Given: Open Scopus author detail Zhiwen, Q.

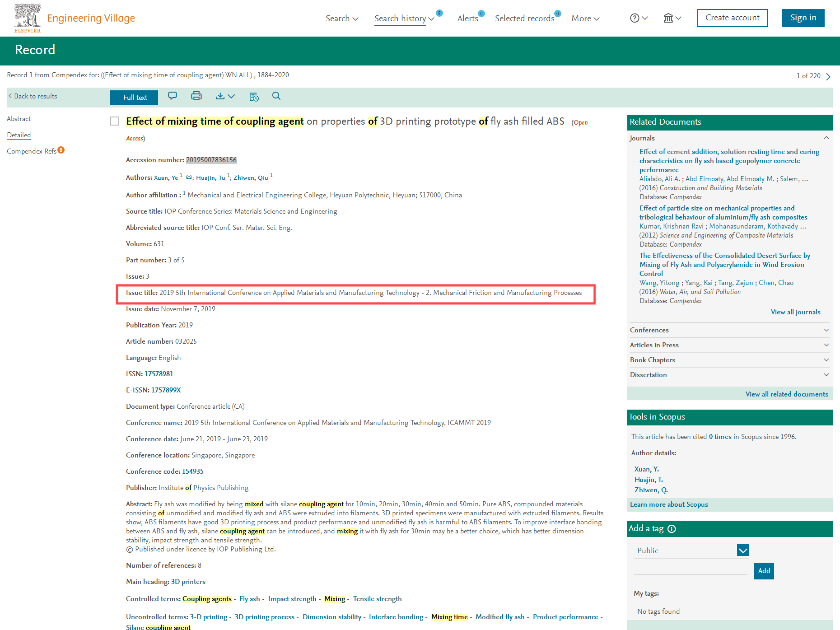Looking at the screenshot, I should pyautogui.click(x=651, y=490).
